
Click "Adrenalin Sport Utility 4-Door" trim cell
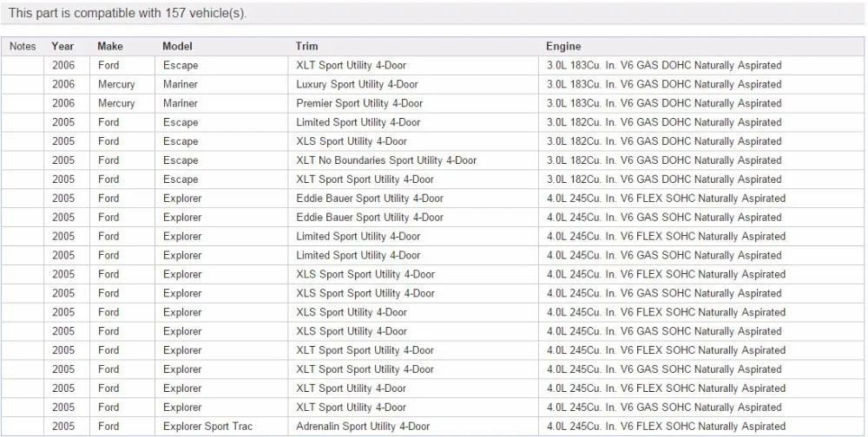tap(363, 427)
